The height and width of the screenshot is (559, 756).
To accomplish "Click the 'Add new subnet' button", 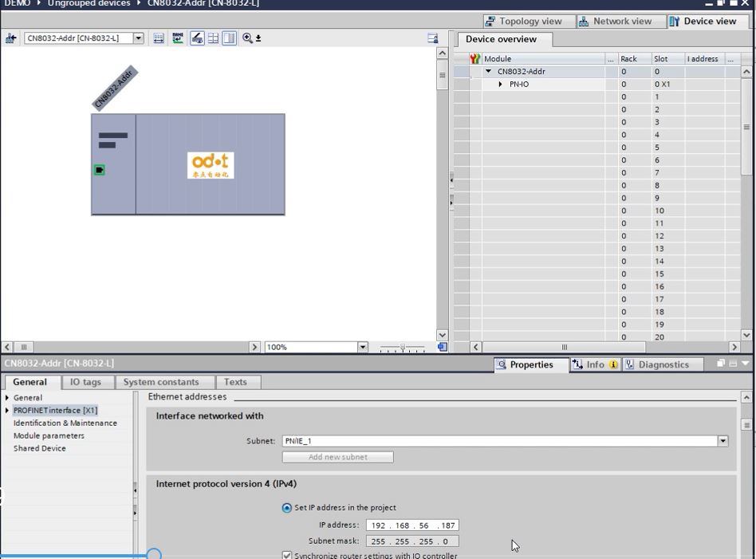I will (x=337, y=457).
